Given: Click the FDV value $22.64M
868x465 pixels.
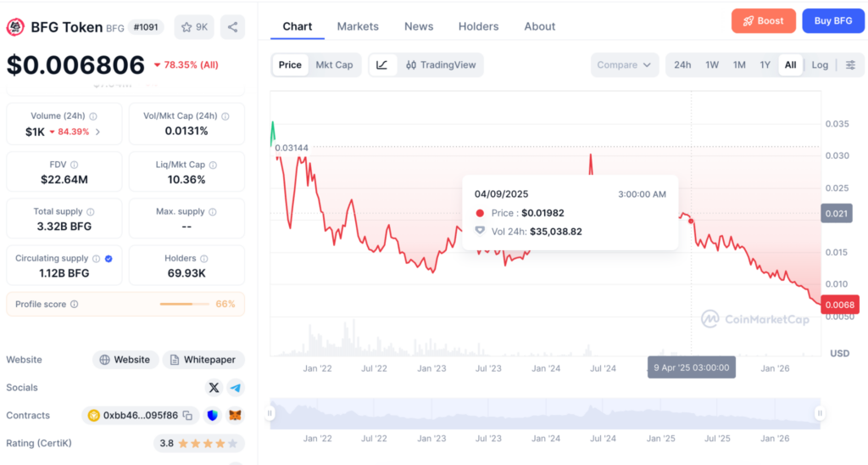Looking at the screenshot, I should pyautogui.click(x=64, y=180).
